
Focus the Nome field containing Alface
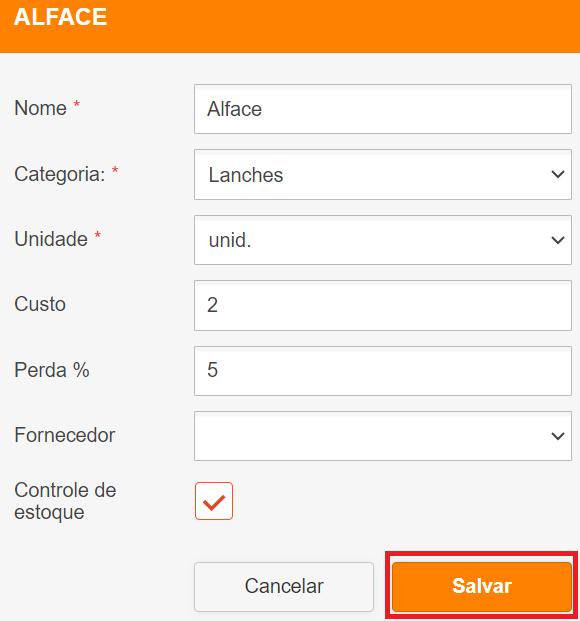383,109
